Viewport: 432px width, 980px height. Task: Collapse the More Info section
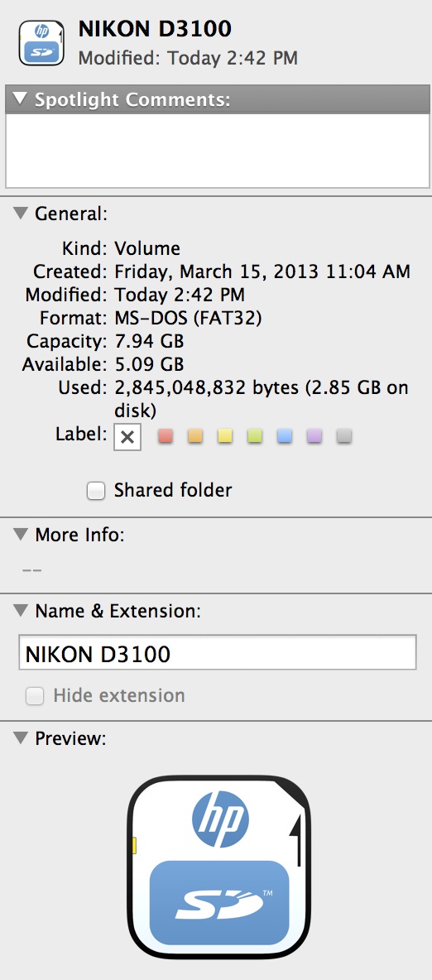[21, 535]
